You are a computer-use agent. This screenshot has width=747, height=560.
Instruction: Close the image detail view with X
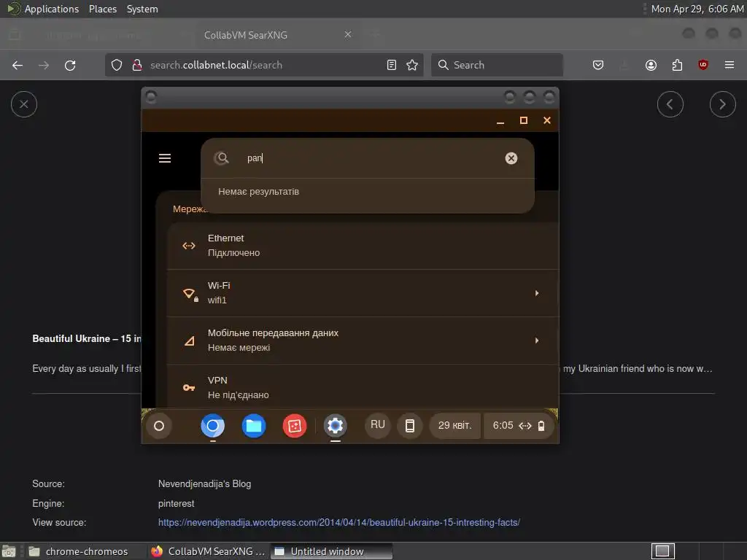click(x=24, y=104)
